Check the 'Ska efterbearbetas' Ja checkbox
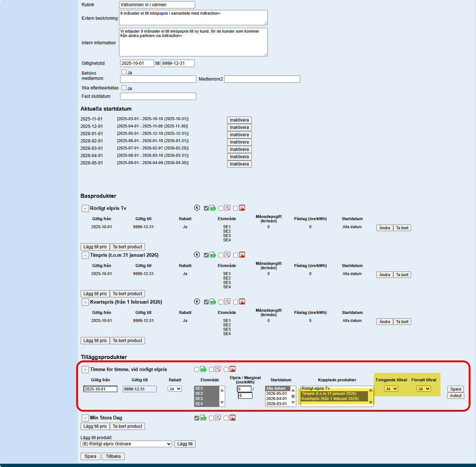 124,88
